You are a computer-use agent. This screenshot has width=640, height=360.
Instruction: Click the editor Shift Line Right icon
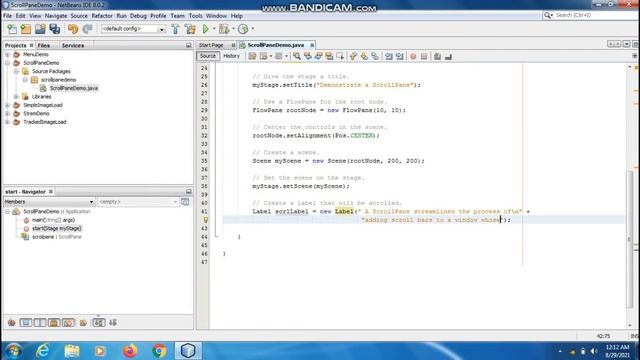(400, 56)
